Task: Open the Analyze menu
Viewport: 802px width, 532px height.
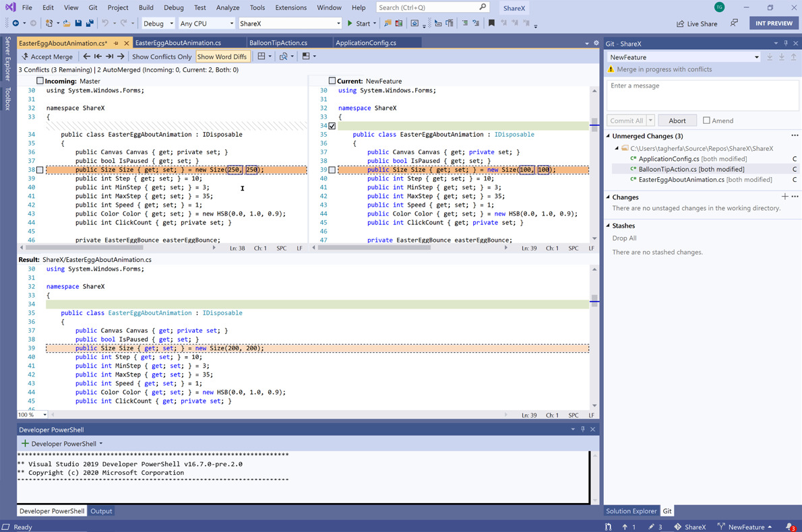Action: (x=227, y=7)
